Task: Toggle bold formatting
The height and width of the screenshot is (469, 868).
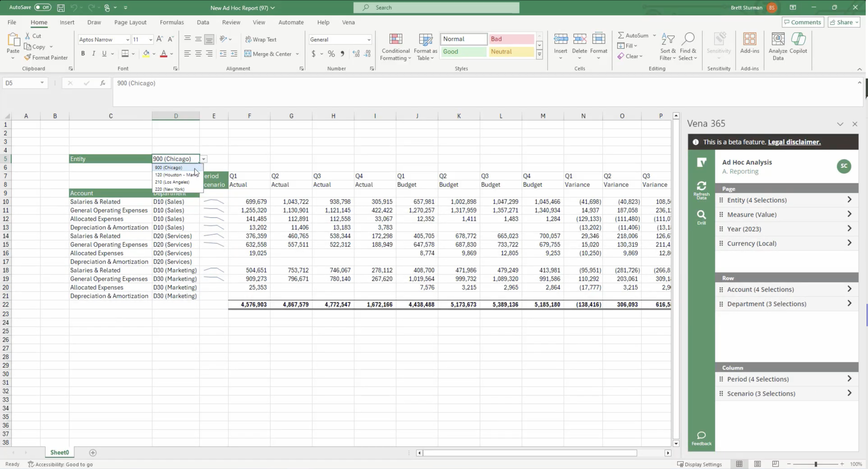Action: tap(83, 54)
